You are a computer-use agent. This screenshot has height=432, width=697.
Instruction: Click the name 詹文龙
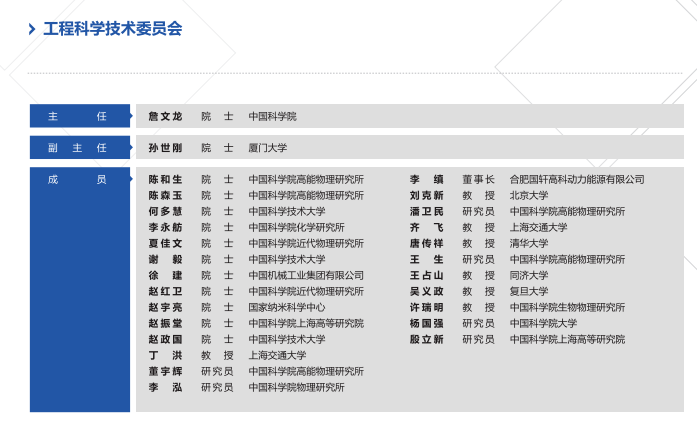pyautogui.click(x=165, y=116)
